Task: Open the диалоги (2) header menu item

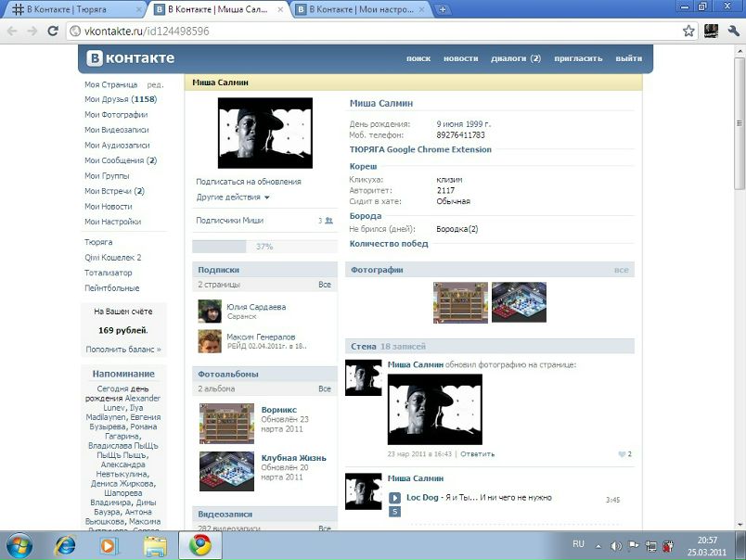Action: 515,58
